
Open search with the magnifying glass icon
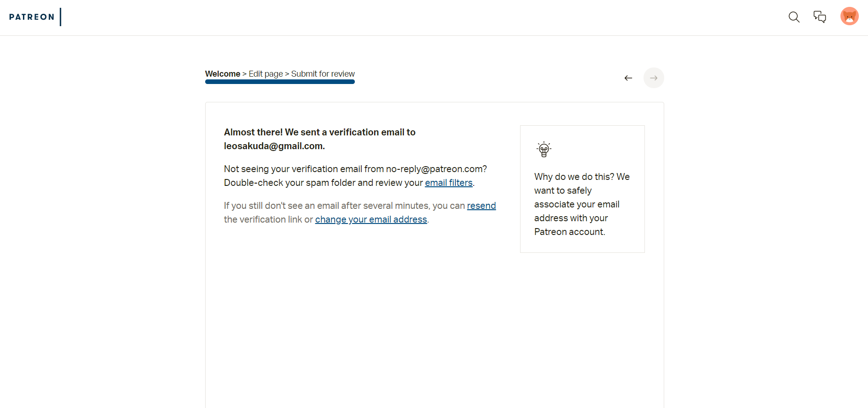point(794,17)
